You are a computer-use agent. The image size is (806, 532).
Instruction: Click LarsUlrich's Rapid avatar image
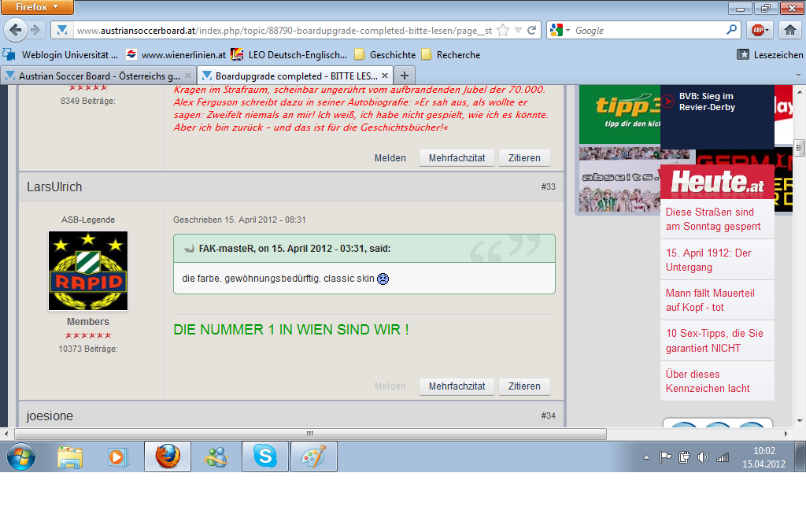click(x=88, y=271)
